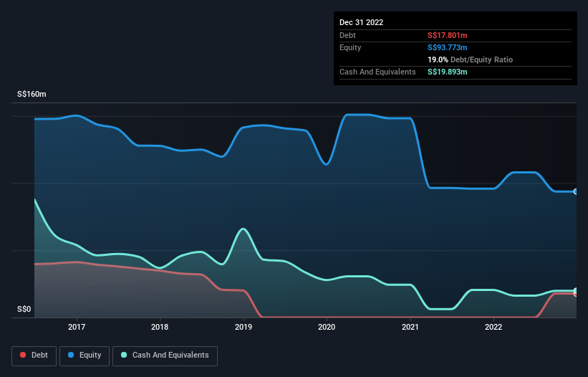Click the Equity row label in tooltip
Viewport: 588px width, 377px height.
click(x=350, y=47)
